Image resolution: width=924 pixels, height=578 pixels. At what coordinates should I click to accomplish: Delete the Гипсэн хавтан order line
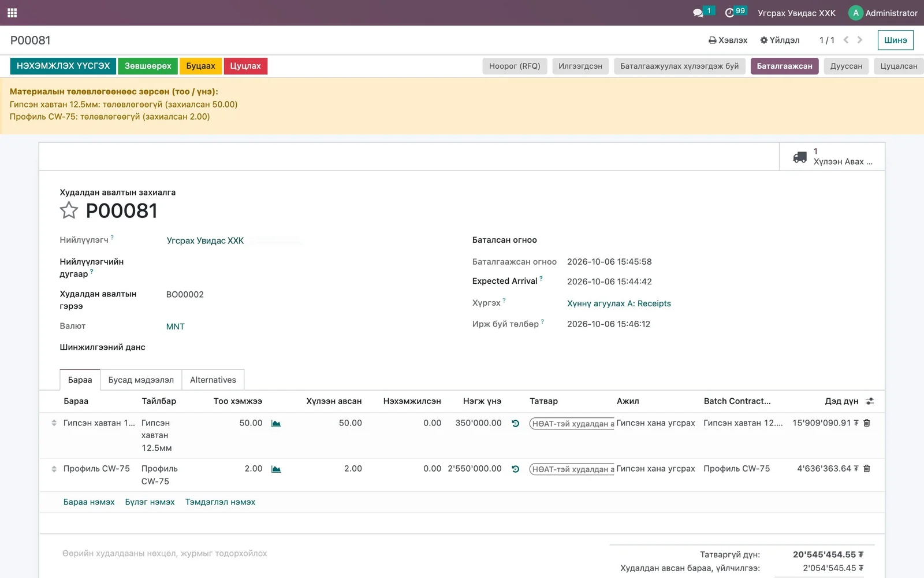pyautogui.click(x=867, y=423)
